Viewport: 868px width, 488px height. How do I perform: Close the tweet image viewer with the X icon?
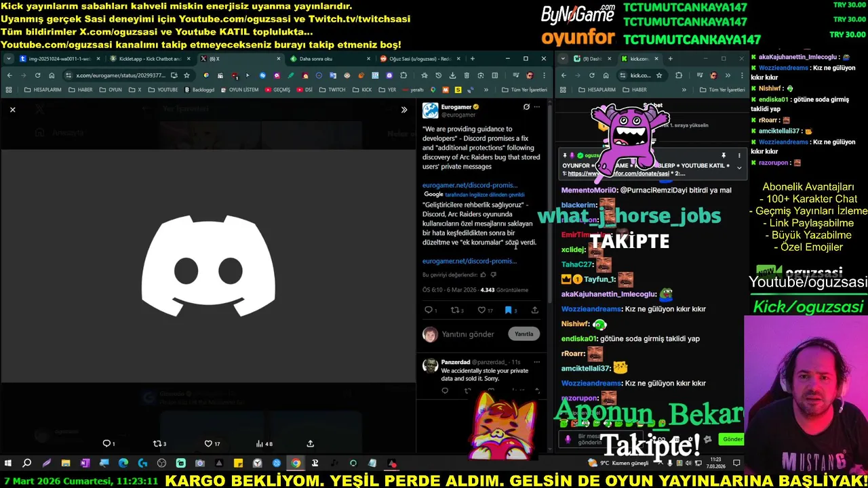tap(12, 109)
